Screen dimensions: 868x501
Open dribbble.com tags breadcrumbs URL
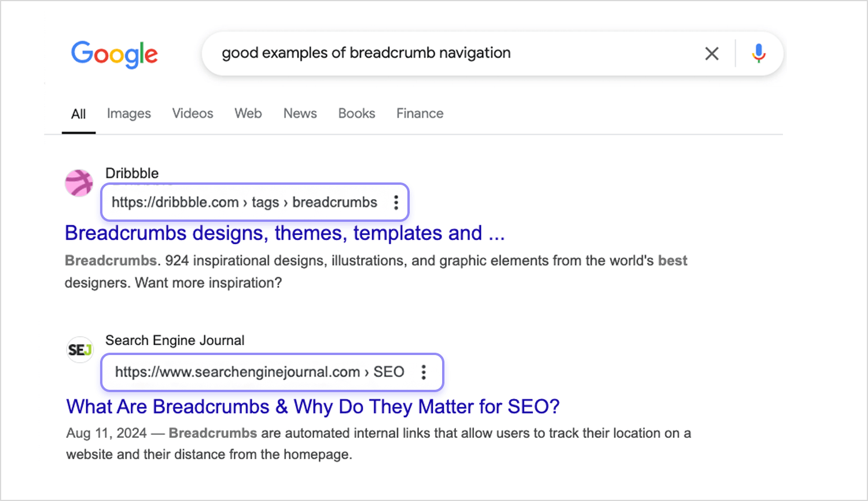pos(244,202)
